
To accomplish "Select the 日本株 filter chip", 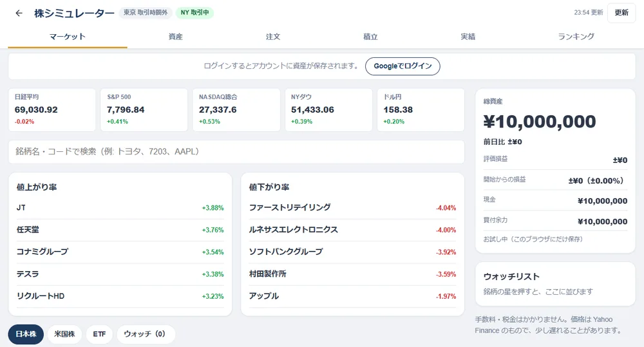I will pos(26,334).
